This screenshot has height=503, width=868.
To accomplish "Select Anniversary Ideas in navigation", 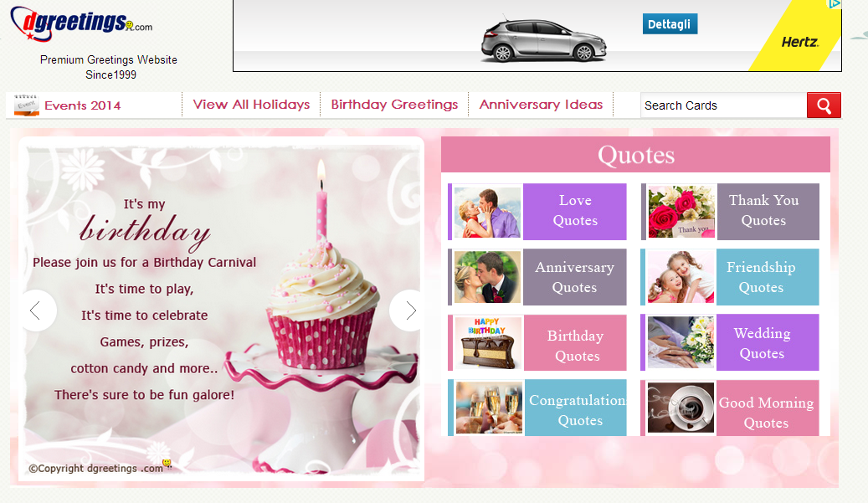I will 541,105.
